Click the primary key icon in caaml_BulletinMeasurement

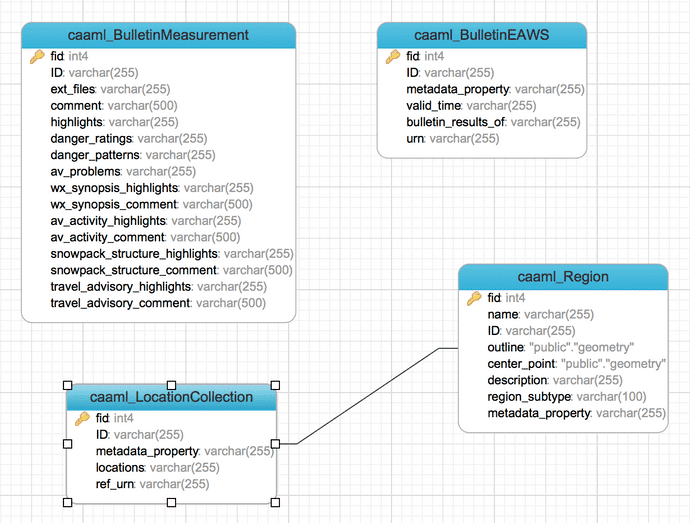[36, 57]
